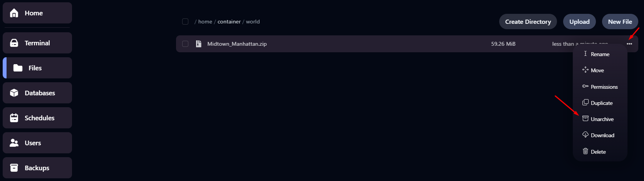
Task: Choose Rename in the file menu
Action: (x=600, y=54)
